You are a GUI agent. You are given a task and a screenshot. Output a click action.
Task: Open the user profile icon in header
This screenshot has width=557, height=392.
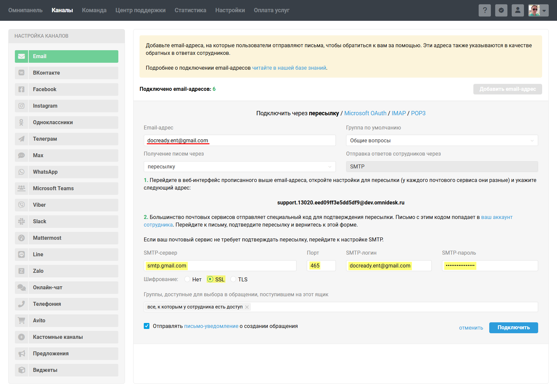click(x=518, y=10)
